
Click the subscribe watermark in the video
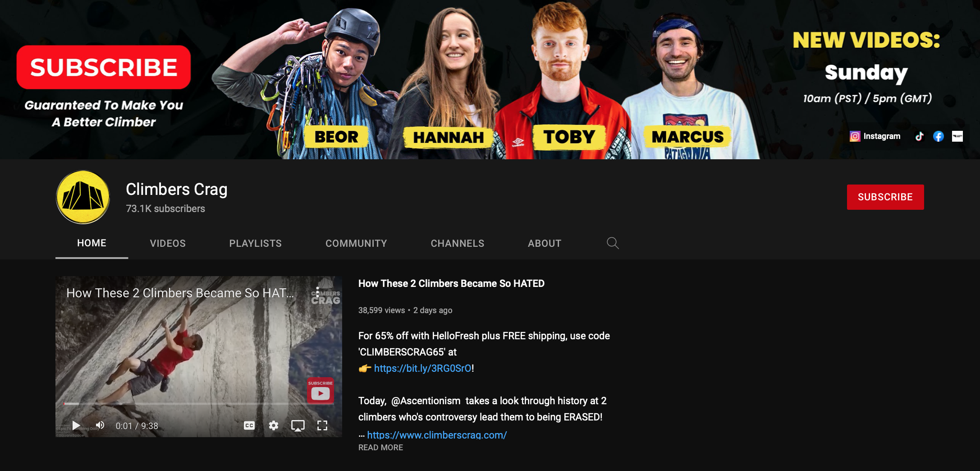(321, 390)
